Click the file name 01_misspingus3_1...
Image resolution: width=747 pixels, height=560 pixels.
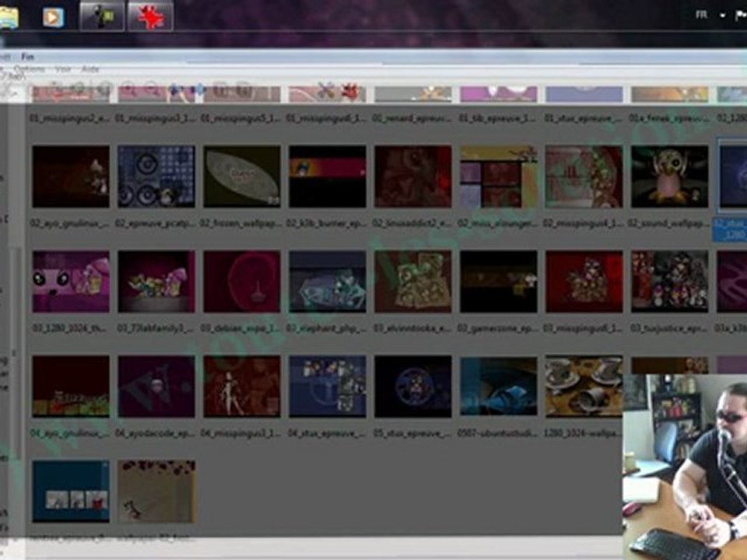(x=156, y=118)
